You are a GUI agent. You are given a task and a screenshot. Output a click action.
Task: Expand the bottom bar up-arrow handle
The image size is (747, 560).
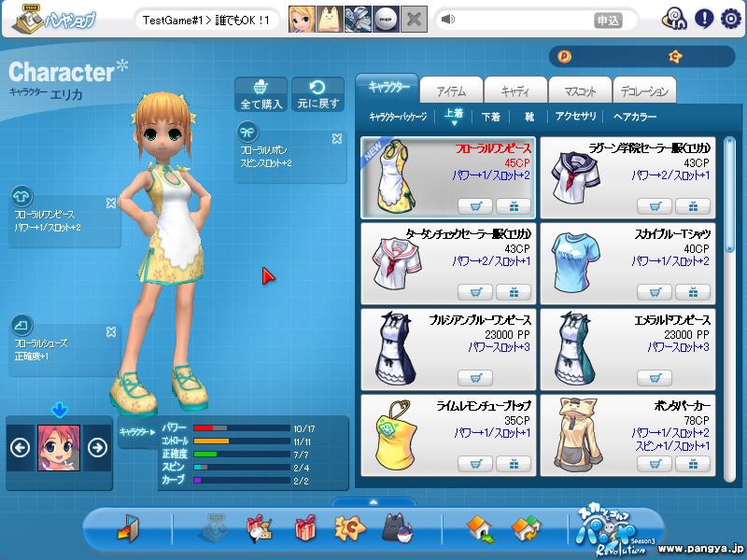[373, 502]
